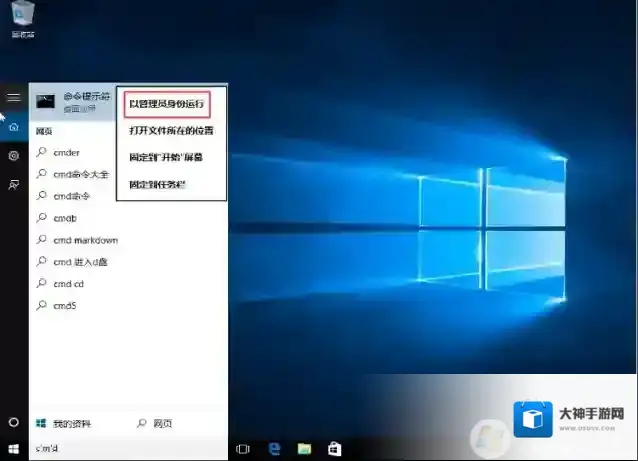
Task: Open Task View on the taskbar
Action: click(243, 449)
